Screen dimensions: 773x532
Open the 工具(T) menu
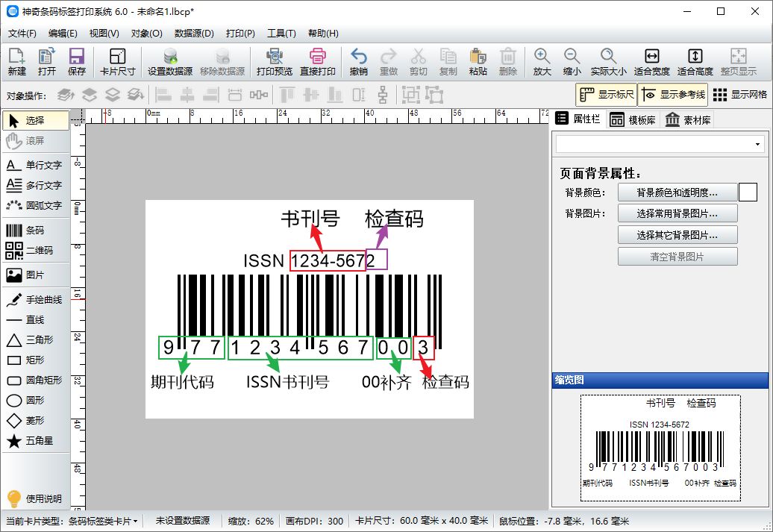click(281, 34)
